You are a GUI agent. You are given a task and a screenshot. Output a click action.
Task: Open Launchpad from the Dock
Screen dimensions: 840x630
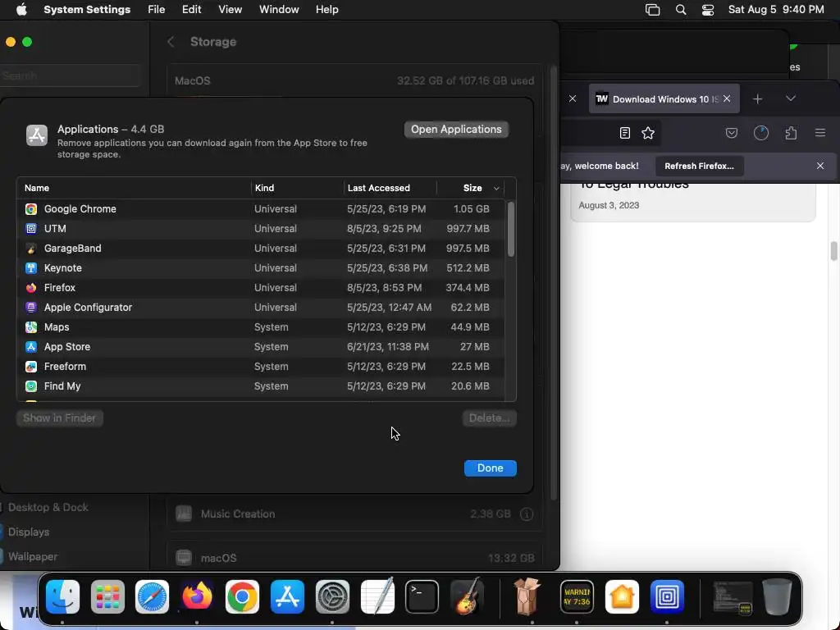107,596
